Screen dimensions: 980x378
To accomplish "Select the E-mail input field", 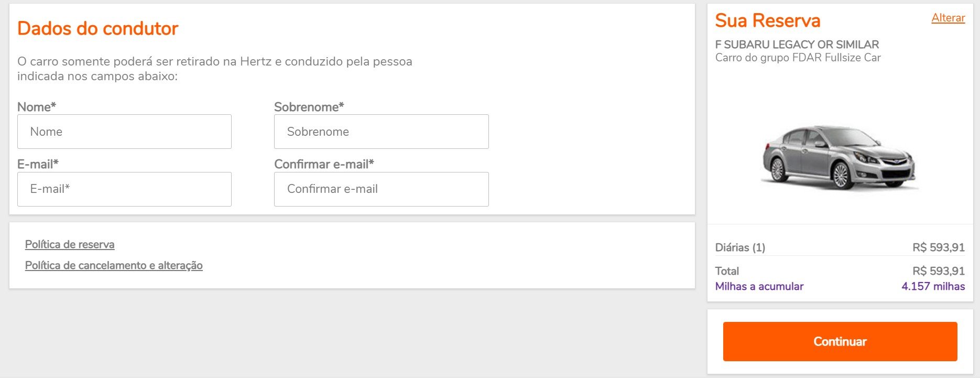I will [124, 189].
